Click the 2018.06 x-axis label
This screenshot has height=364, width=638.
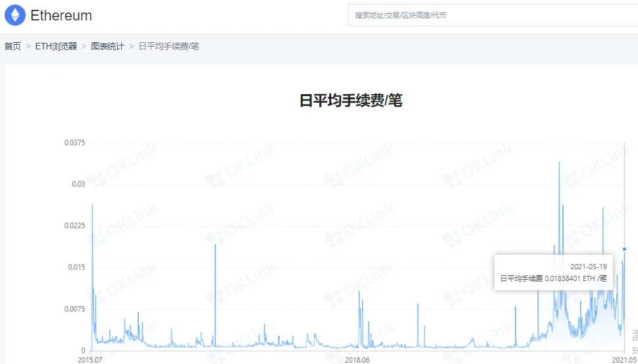357,359
